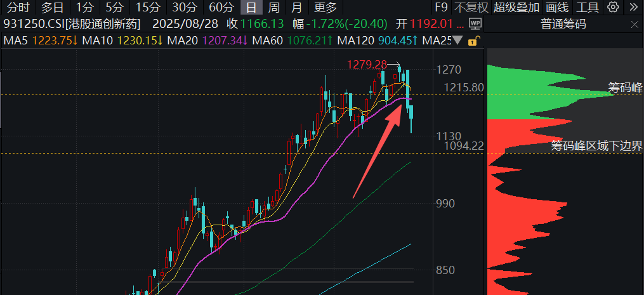Select the 周 weekly period
The height and width of the screenshot is (295, 644).
273,7
